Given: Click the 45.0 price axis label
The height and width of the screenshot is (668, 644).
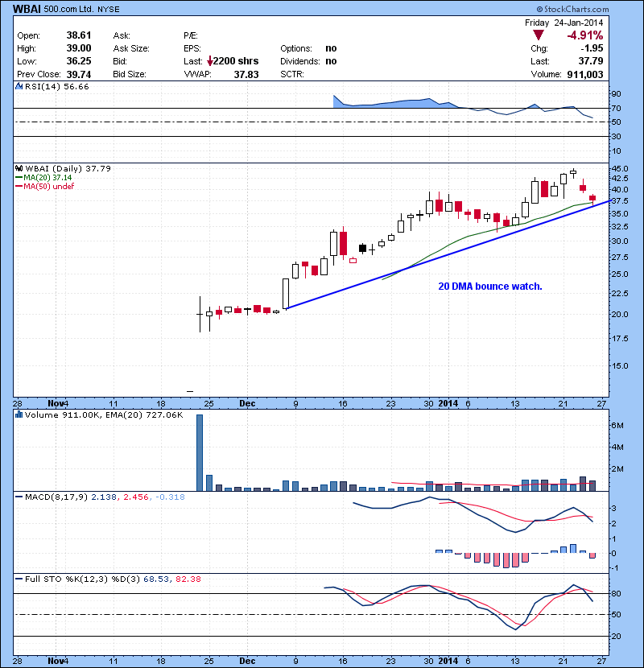Looking at the screenshot, I should point(620,169).
